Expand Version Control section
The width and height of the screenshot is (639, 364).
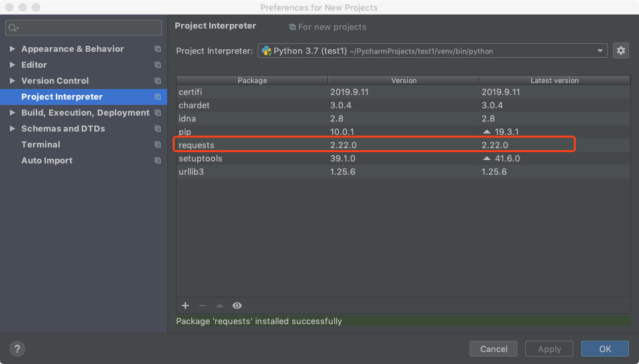[12, 81]
